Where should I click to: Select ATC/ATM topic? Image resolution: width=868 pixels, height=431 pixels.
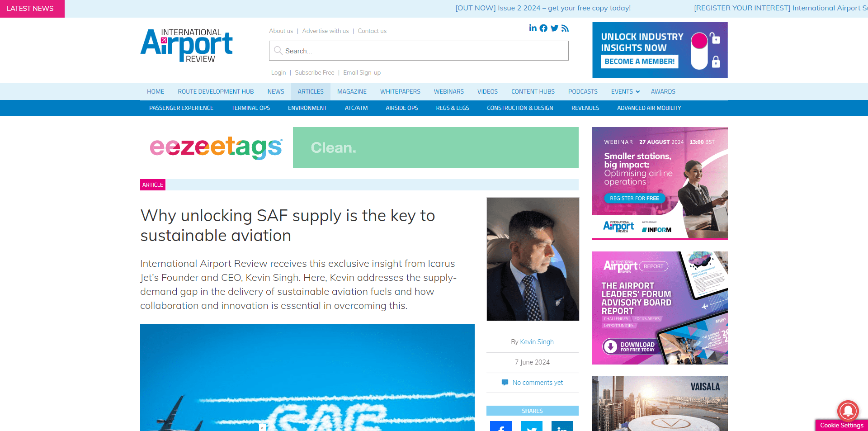356,108
